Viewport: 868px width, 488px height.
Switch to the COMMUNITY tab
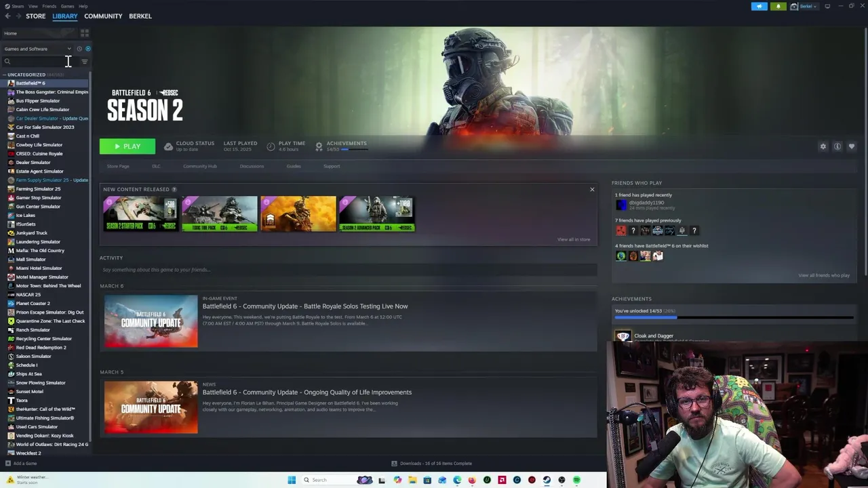pos(103,16)
